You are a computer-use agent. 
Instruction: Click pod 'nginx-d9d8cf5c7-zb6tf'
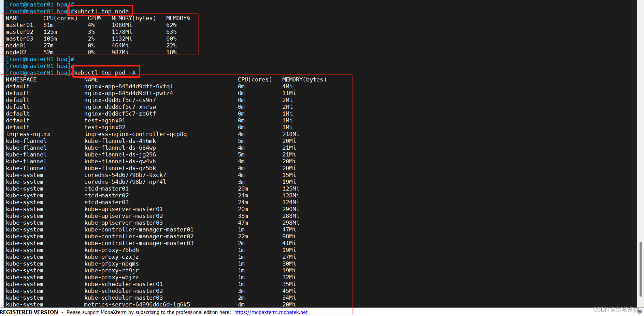120,114
